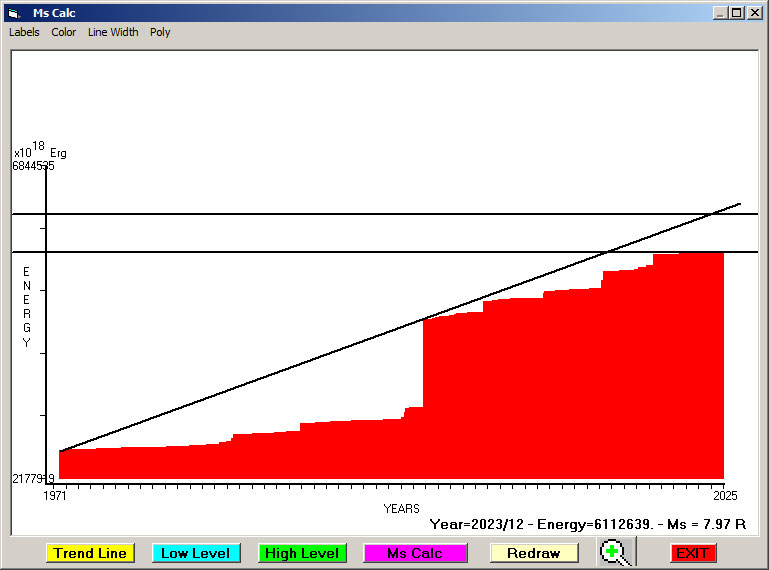Minimize the Ms Calc window
The image size is (769, 570).
720,13
